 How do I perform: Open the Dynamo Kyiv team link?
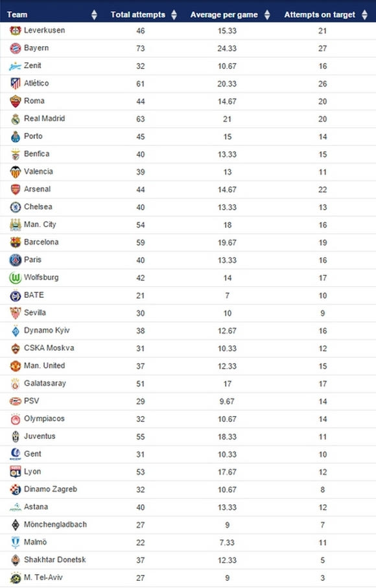click(x=47, y=330)
